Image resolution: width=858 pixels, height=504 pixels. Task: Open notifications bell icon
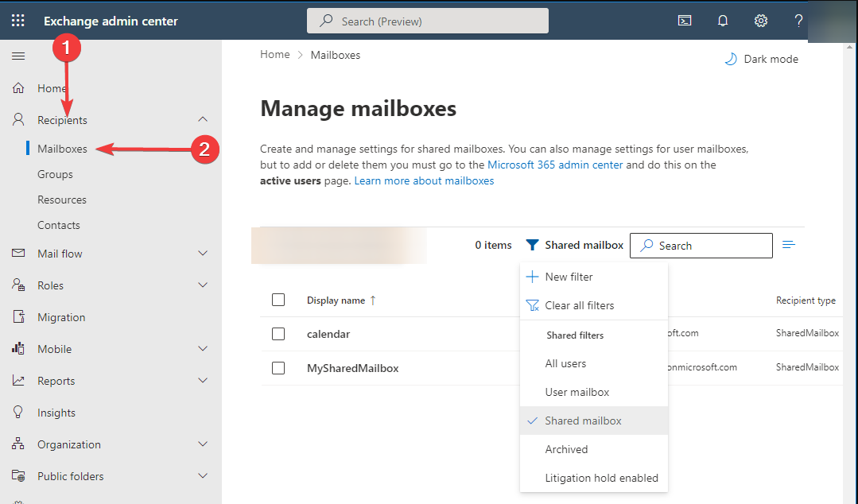723,21
